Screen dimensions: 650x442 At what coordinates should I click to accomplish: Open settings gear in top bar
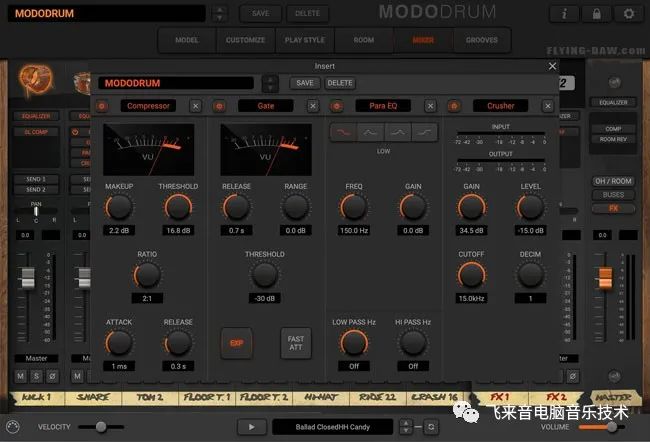[629, 14]
